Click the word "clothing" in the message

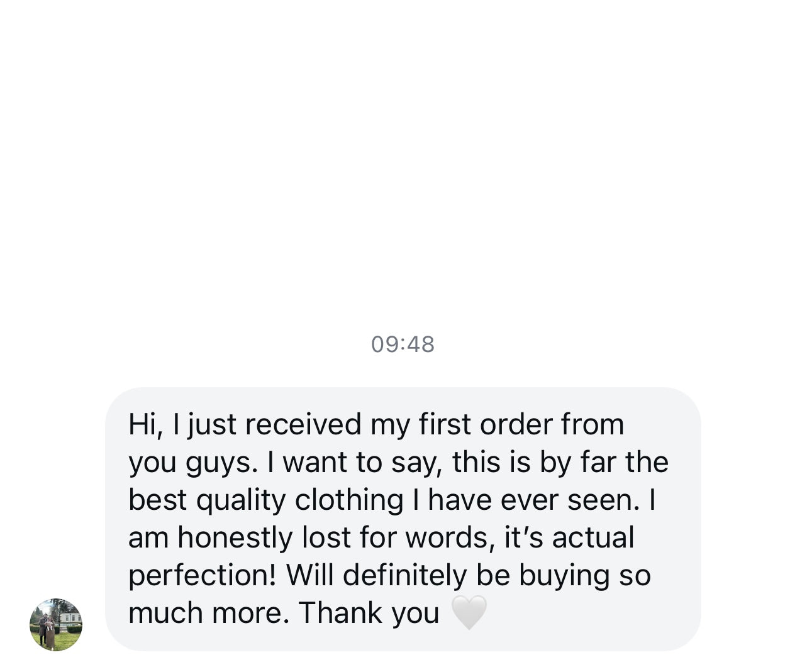point(349,500)
